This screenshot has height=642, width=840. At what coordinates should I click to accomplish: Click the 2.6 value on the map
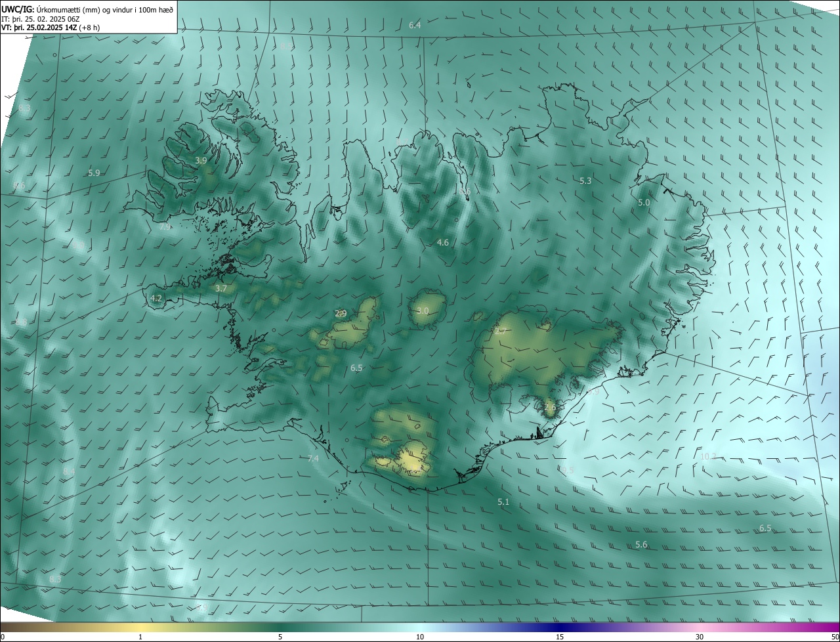click(x=550, y=407)
